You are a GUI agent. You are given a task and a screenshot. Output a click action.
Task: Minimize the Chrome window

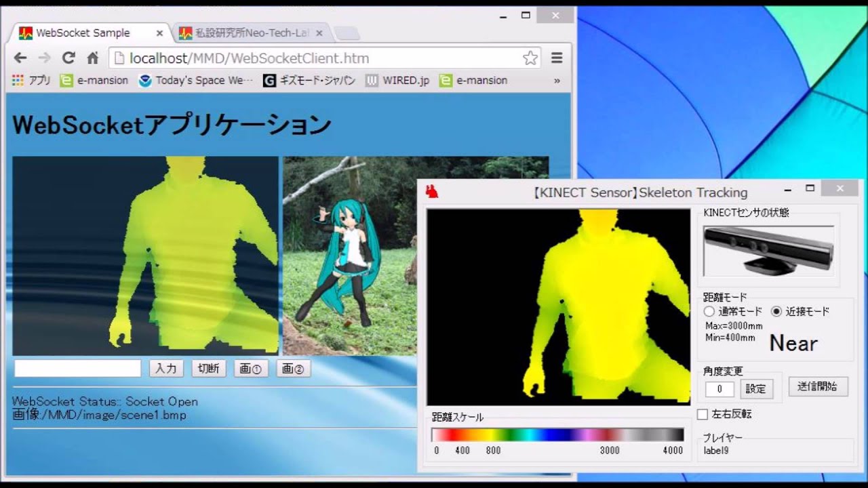pos(503,16)
